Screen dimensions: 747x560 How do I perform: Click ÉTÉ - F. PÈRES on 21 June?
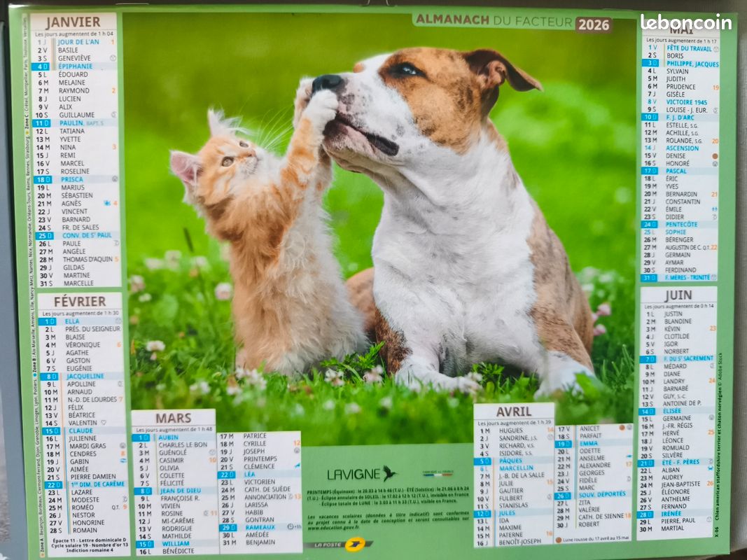[x=680, y=462]
